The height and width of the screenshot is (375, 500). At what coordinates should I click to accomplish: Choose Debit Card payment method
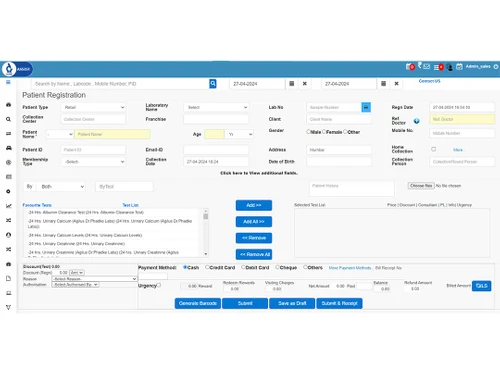[243, 267]
